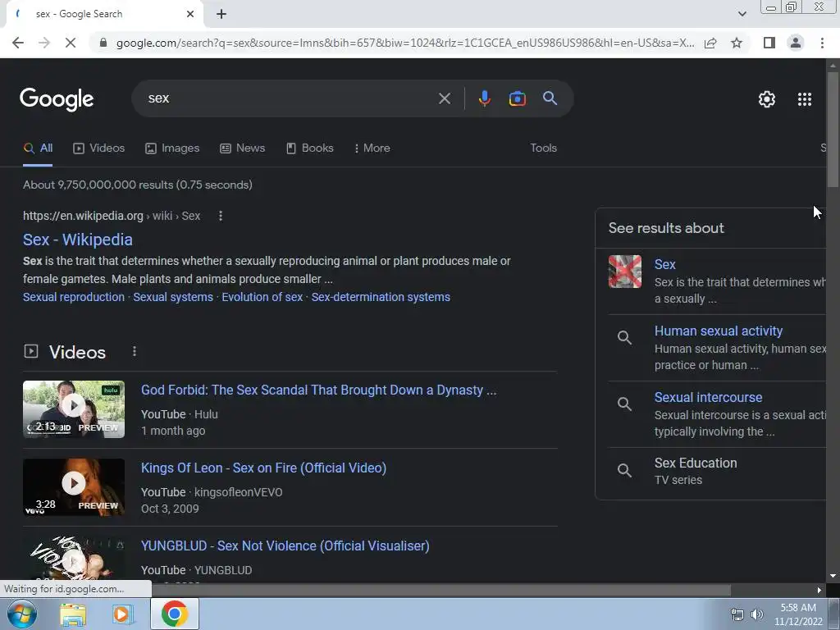Click the address bar URL
This screenshot has height=630, width=840.
coord(405,43)
